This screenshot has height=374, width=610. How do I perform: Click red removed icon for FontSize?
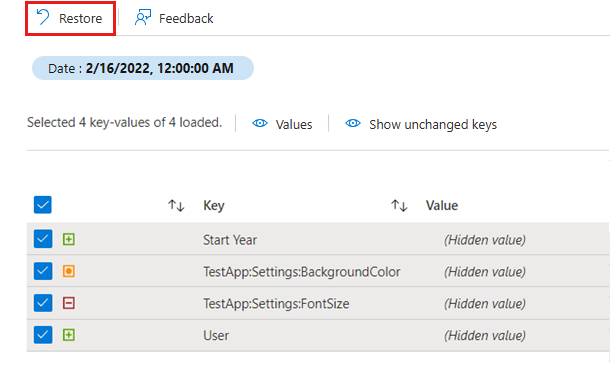pos(69,303)
